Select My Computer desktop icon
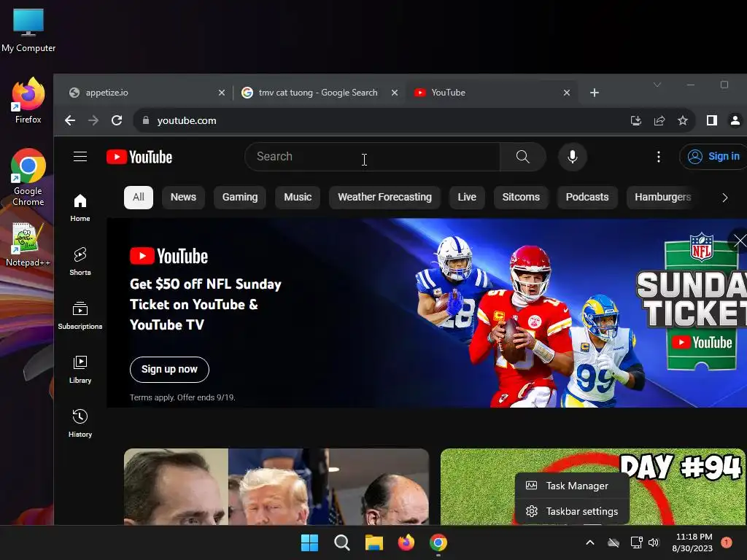Screen dimensions: 747x560 [28, 31]
